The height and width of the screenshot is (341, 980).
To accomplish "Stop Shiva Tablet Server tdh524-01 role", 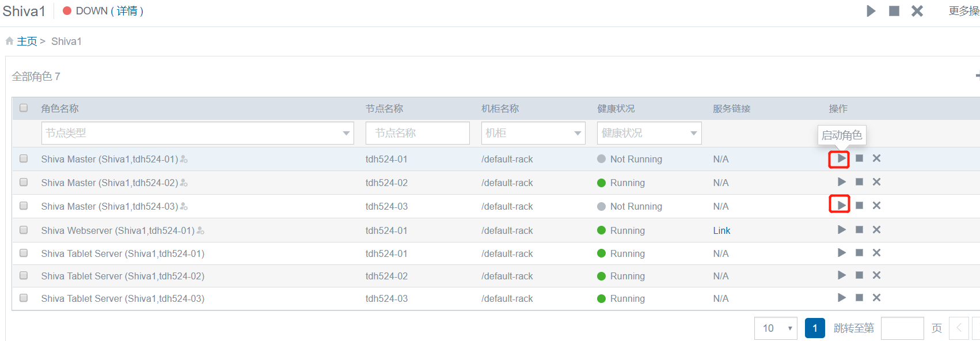I will (x=859, y=253).
